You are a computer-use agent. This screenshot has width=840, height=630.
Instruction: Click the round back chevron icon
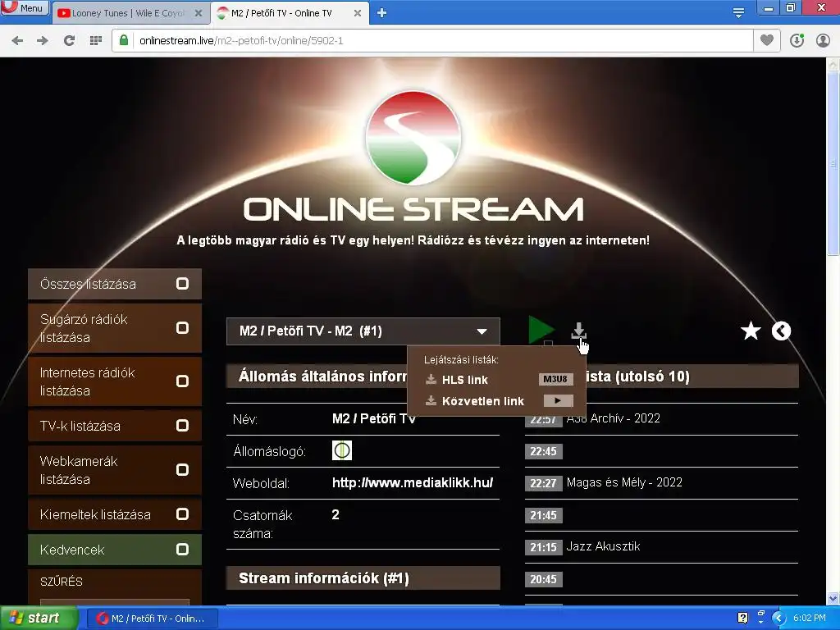coord(781,331)
